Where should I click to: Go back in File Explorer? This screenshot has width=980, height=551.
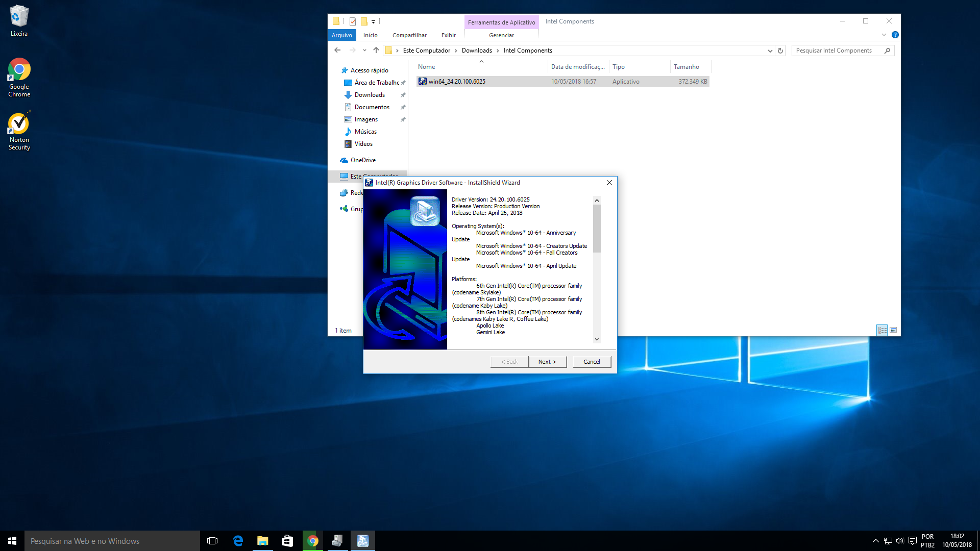point(337,50)
